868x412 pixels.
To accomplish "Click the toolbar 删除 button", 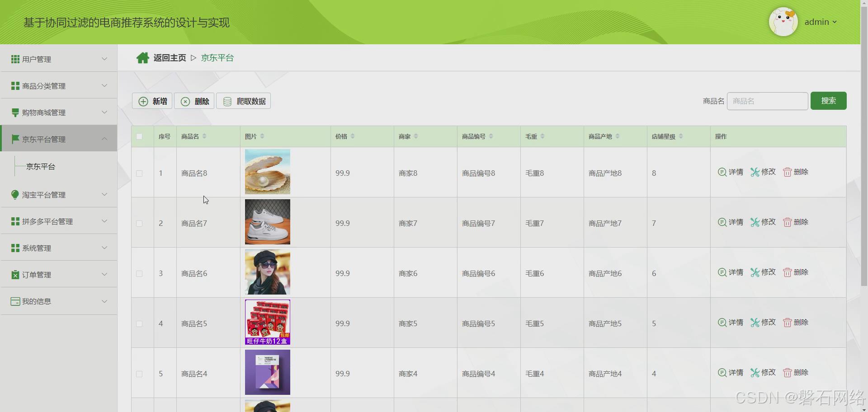I will click(194, 101).
